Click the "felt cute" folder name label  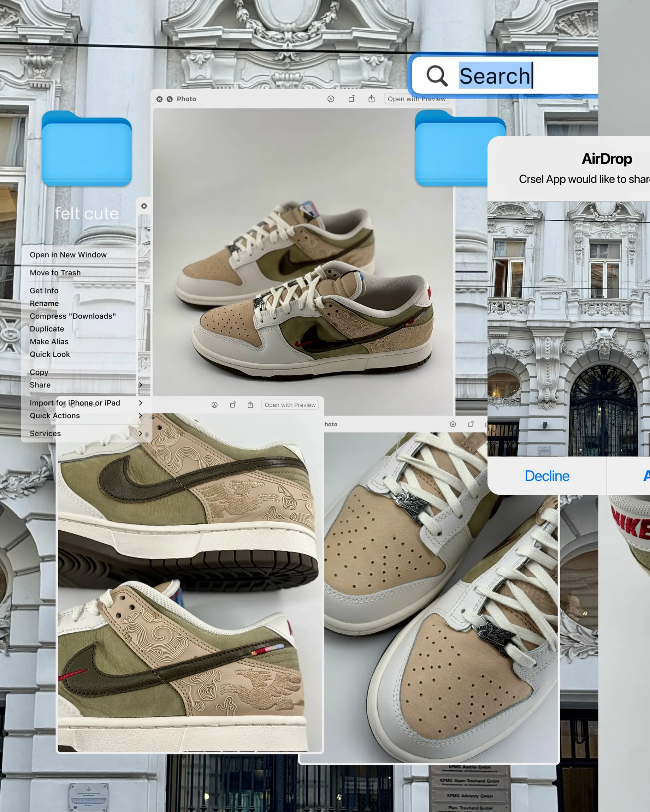point(87,214)
